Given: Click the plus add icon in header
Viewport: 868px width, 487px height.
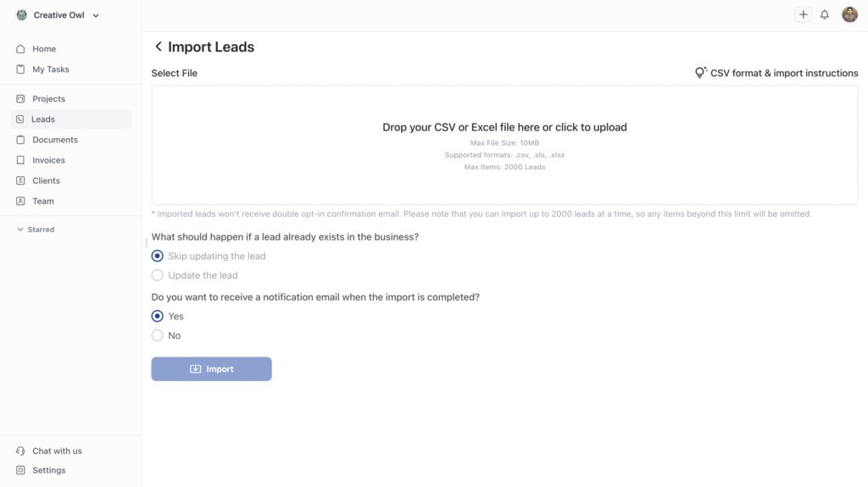Looking at the screenshot, I should [x=803, y=14].
